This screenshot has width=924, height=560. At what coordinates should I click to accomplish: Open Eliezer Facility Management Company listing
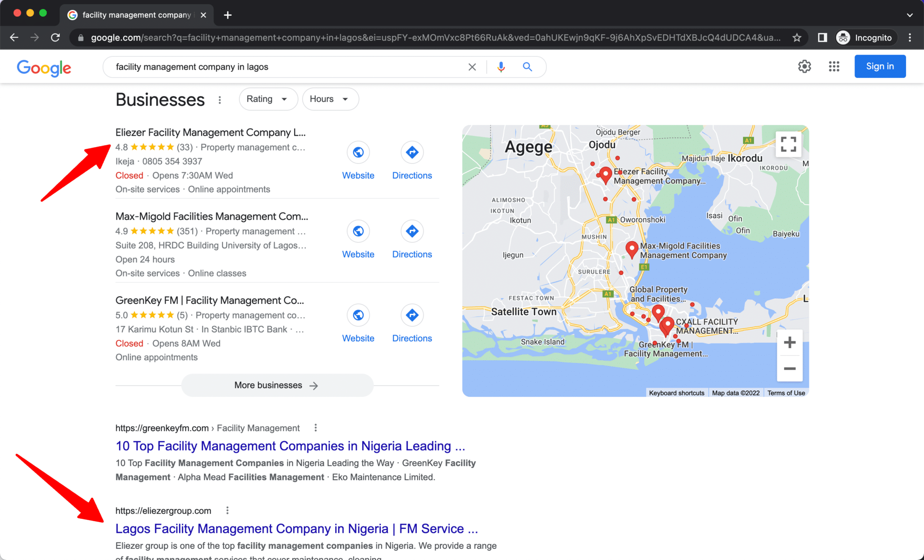pyautogui.click(x=210, y=133)
